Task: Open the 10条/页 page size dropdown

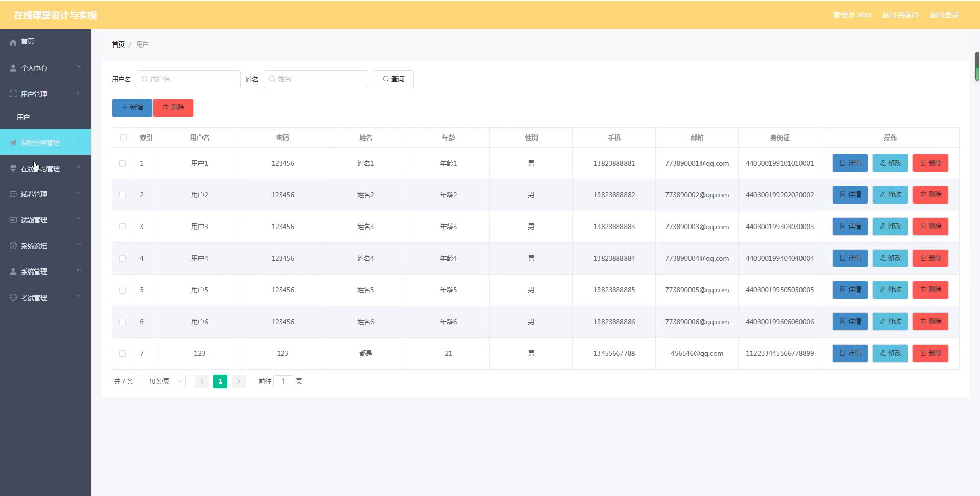Action: (x=163, y=381)
